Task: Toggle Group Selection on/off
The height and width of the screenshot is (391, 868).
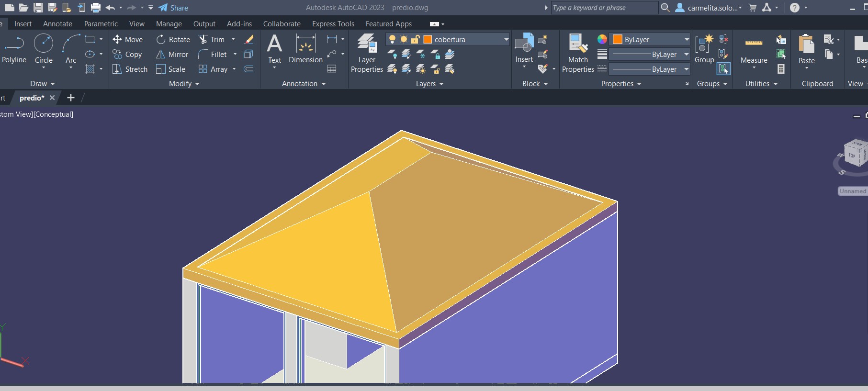Action: coord(723,69)
